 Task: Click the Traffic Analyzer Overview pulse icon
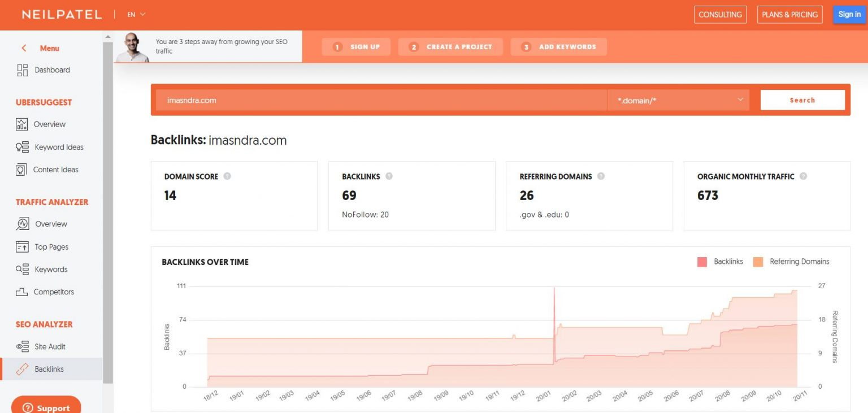coord(22,224)
